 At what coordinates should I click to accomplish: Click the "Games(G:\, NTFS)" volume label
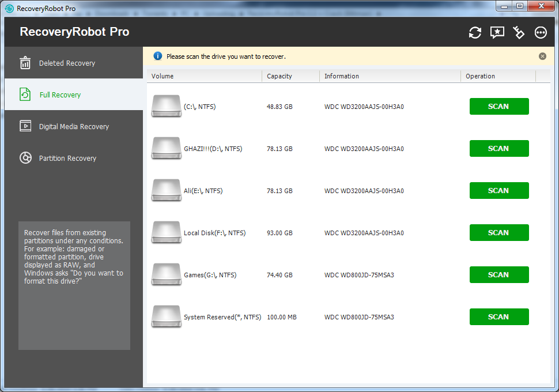point(210,275)
